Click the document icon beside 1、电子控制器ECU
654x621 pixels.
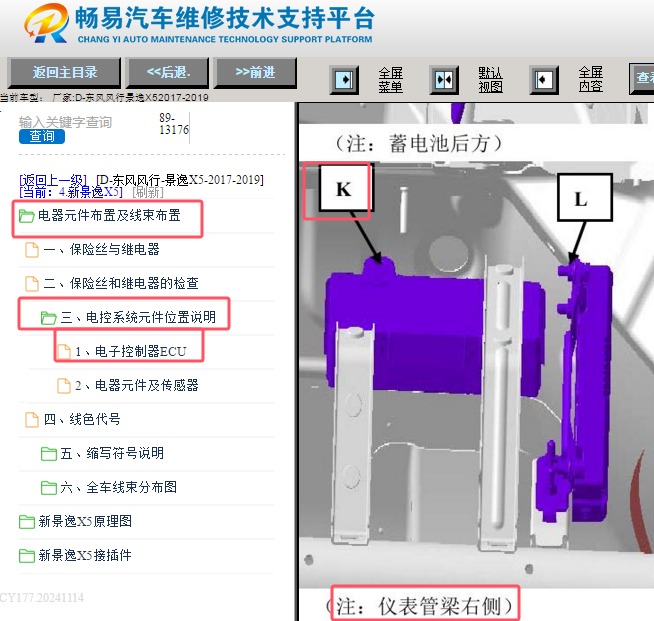click(64, 352)
